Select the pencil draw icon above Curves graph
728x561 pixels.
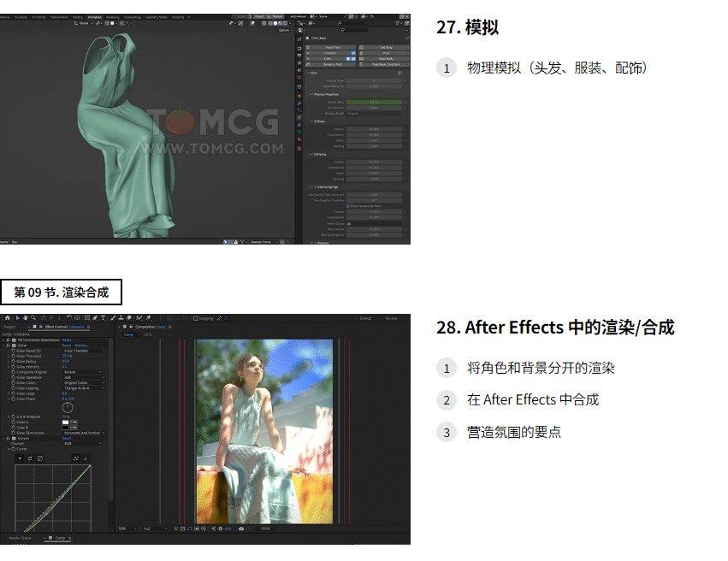[86, 458]
